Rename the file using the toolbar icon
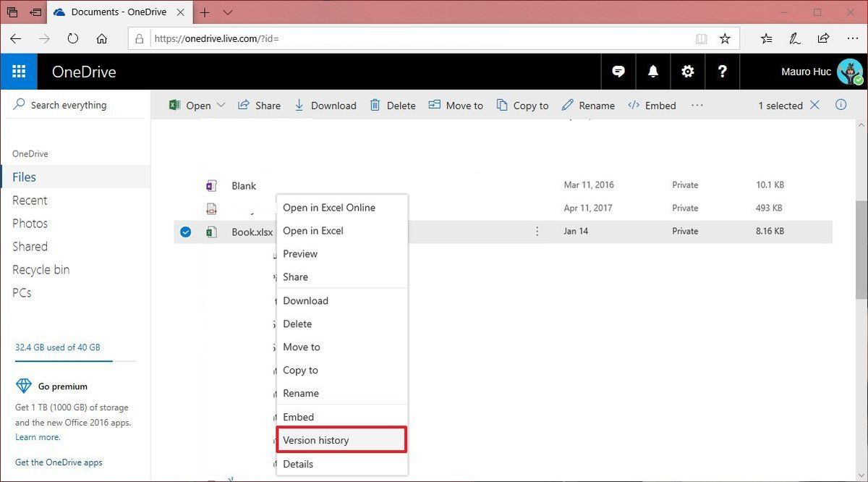 (x=587, y=105)
